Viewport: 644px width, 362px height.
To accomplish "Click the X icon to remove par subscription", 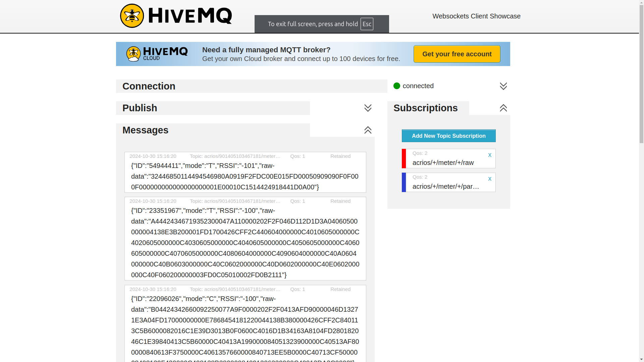I will (490, 179).
